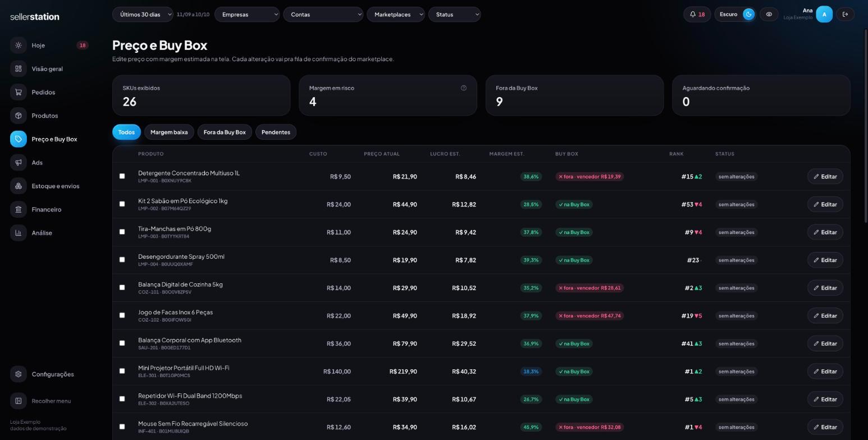Image resolution: width=868 pixels, height=440 pixels.
Task: Open Produtos via box icon
Action: (19, 116)
